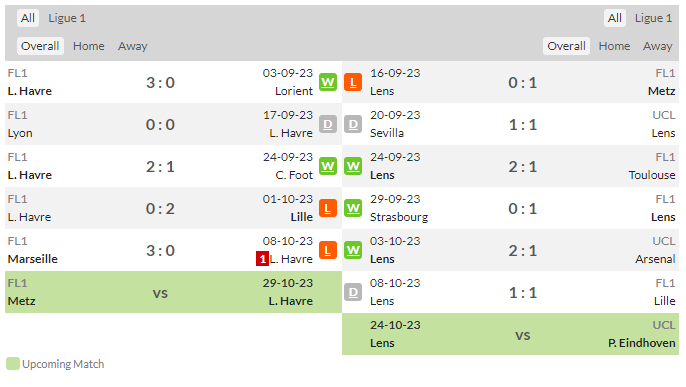The height and width of the screenshot is (387, 686).
Task: Click the red card icon beside L. Havre
Action: 262,259
